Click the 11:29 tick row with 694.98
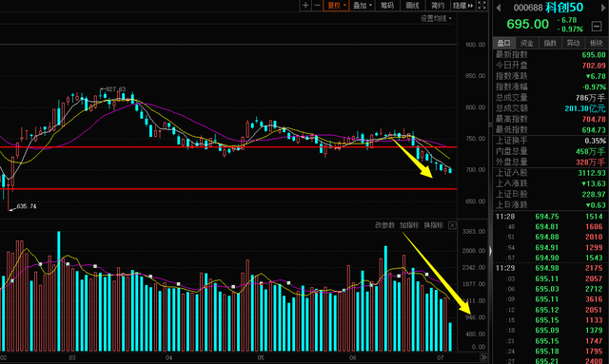The image size is (609, 364). tap(550, 268)
